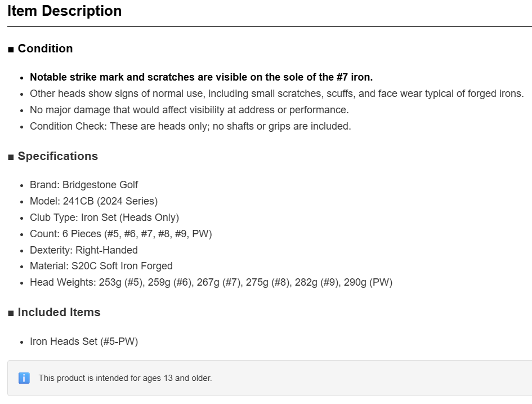The width and height of the screenshot is (532, 404).
Task: Click the bold #7 iron strike mark note
Action: point(201,77)
